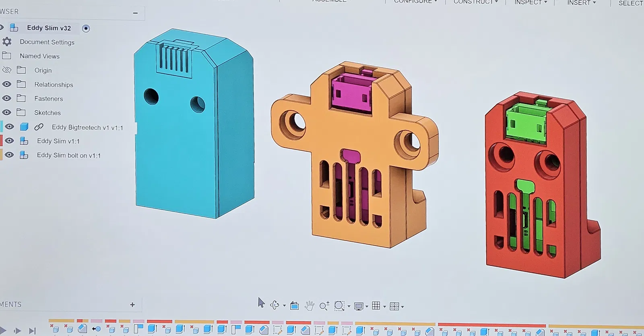Select the Relationships label in the browser
644x336 pixels.
click(x=54, y=85)
